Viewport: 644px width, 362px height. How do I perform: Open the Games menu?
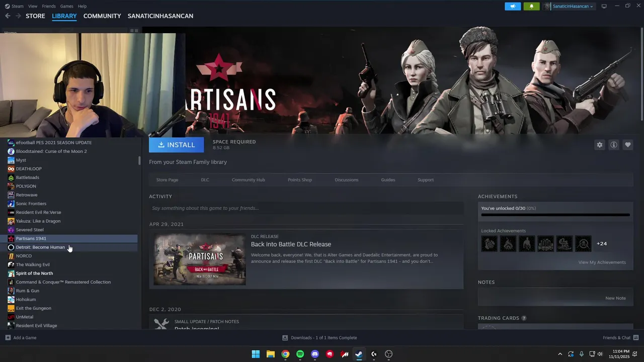(x=66, y=6)
